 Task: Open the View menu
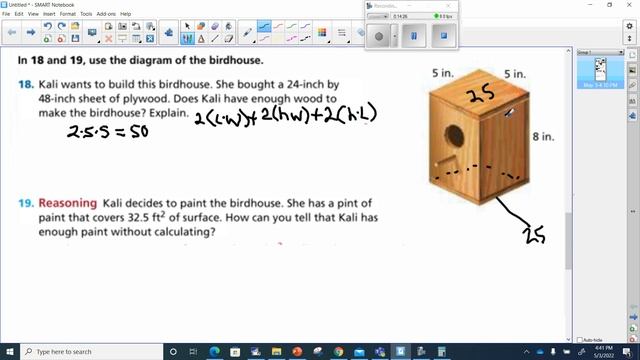tap(33, 14)
